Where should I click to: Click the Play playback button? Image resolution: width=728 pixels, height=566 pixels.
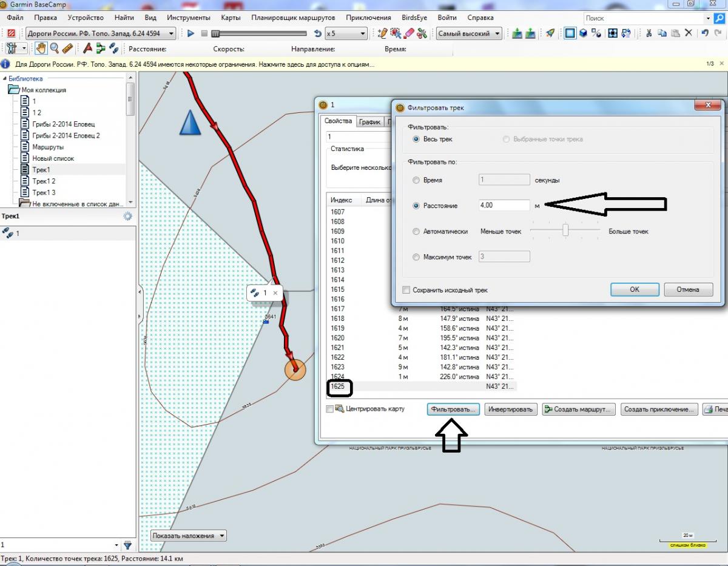point(190,33)
